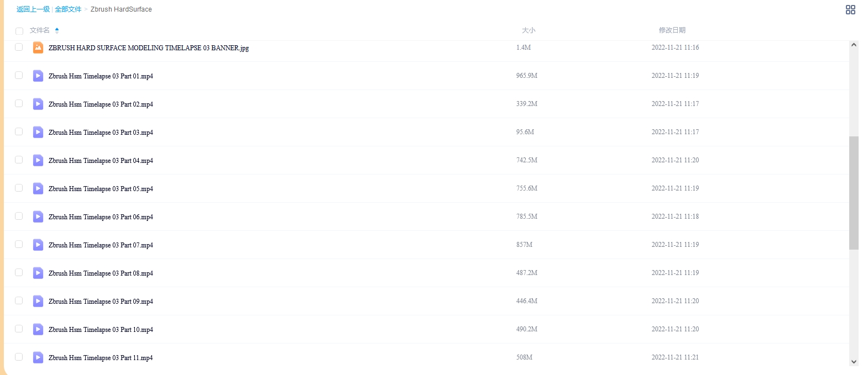Click video icon for Part 04.mp4
Image resolution: width=868 pixels, height=375 pixels.
coord(38,160)
